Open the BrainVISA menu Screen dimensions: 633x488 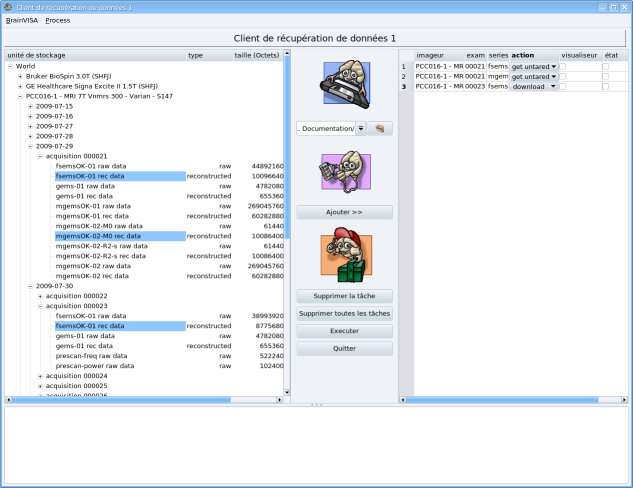22,20
